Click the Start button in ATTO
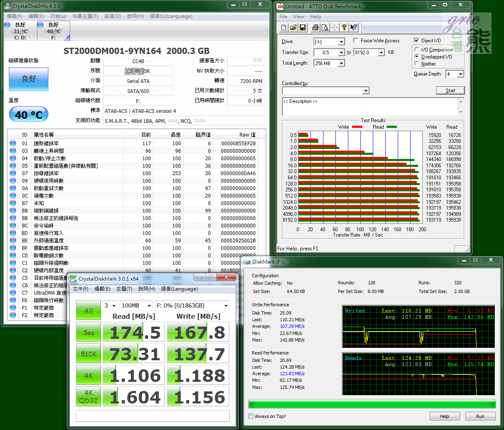 point(450,90)
